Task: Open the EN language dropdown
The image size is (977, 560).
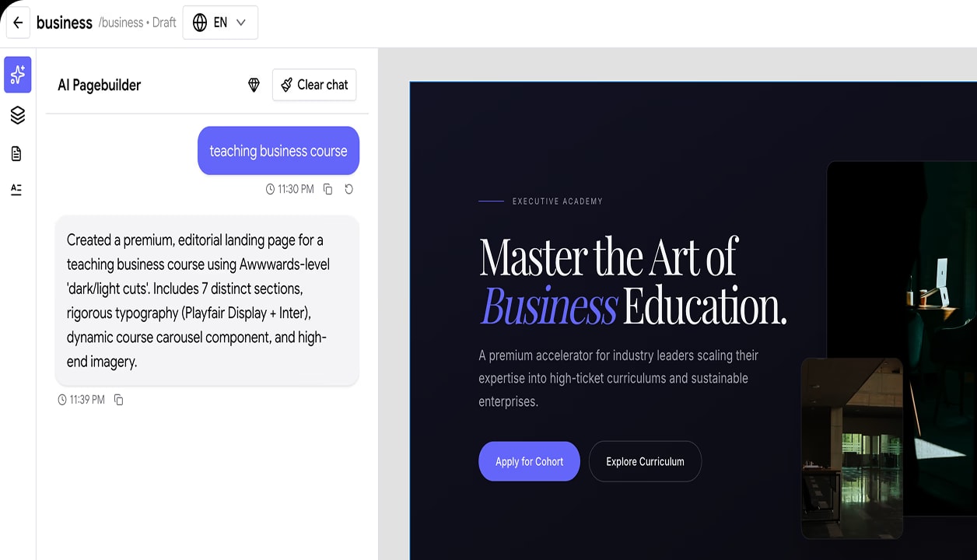Action: (220, 23)
